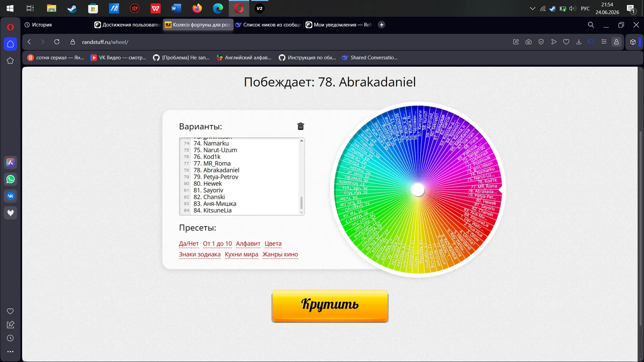Open Opera sidebar history clock icon
This screenshot has width=644, height=362.
point(10,338)
